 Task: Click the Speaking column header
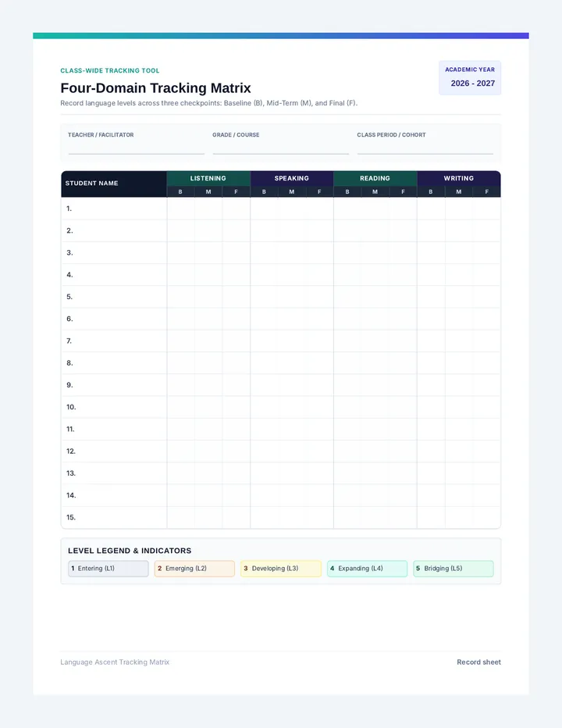[291, 178]
